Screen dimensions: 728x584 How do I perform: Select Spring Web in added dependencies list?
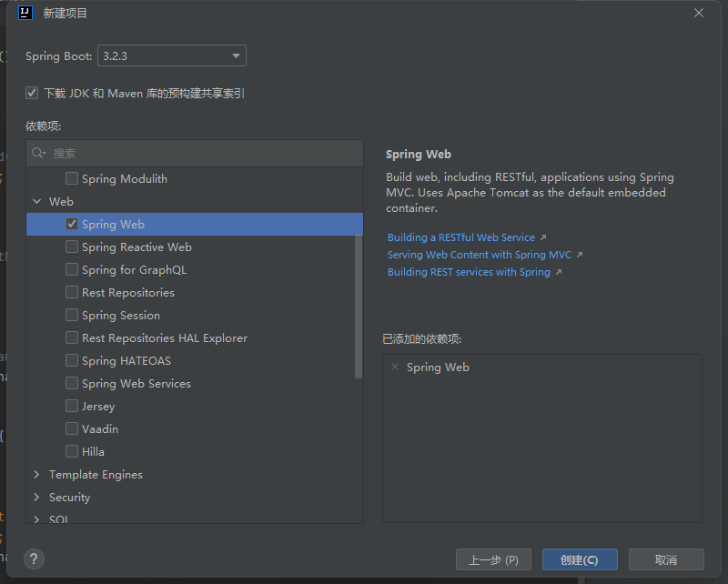438,367
